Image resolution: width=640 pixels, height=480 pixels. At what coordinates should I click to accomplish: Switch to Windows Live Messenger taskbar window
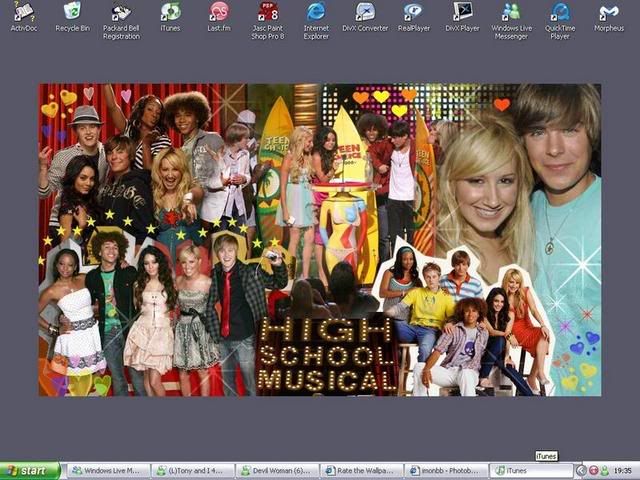107,470
